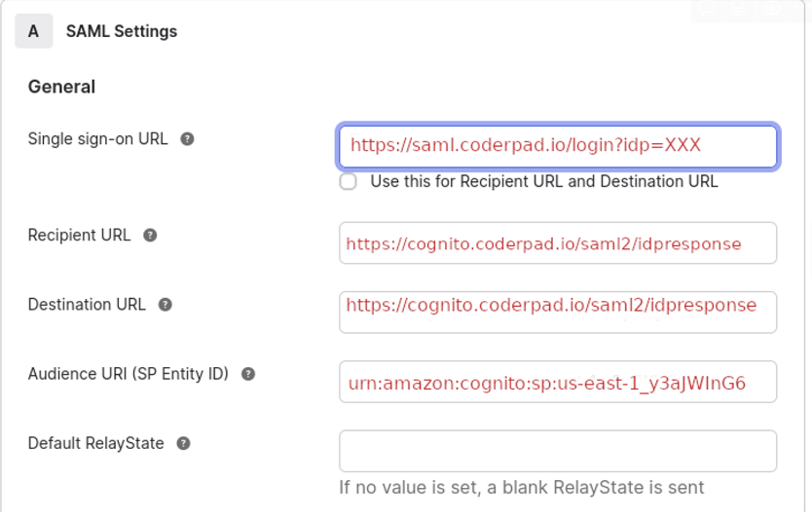
Task: Click help icon beside Single sign-on URL
Action: (187, 139)
